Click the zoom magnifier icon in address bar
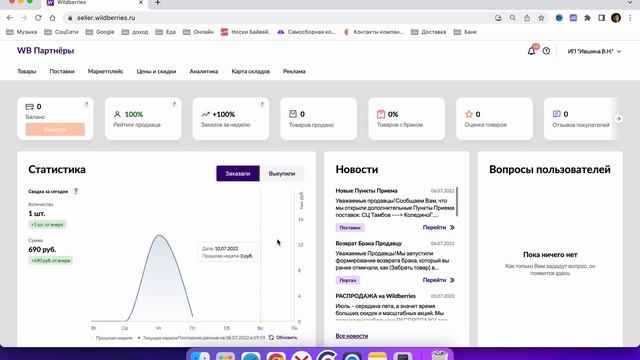 (x=513, y=18)
